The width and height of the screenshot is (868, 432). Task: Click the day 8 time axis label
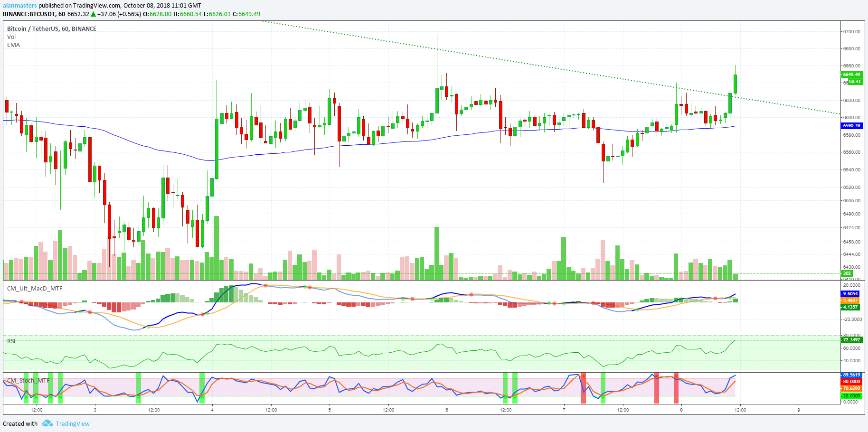pos(681,410)
